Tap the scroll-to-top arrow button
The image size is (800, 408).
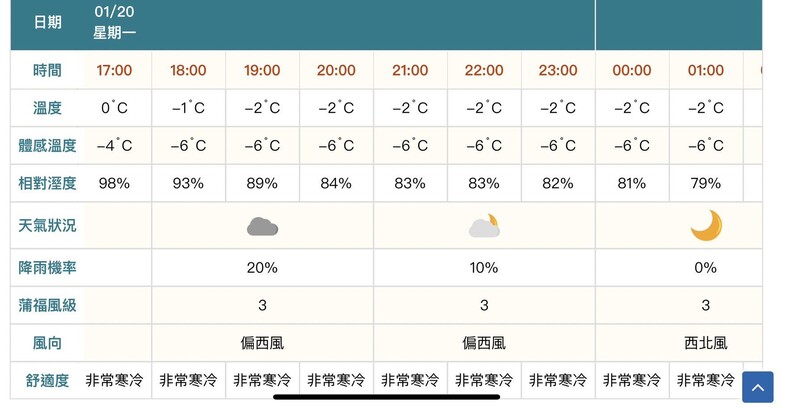pos(758,388)
